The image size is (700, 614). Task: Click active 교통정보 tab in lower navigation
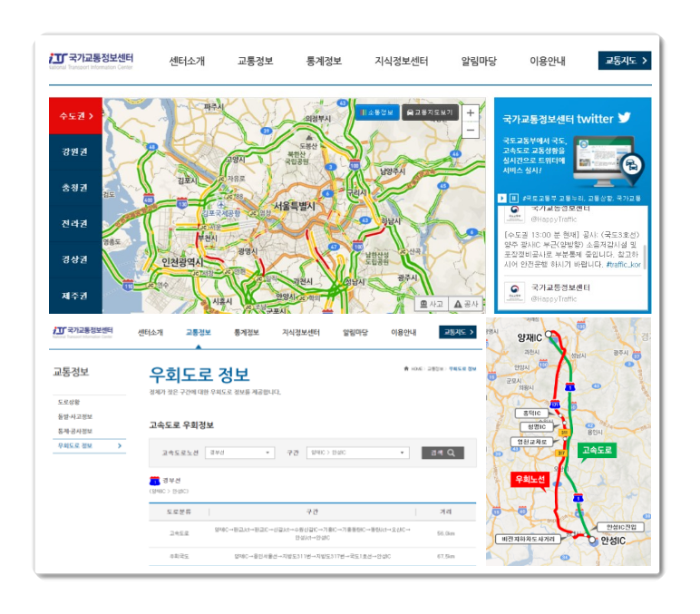tap(199, 332)
